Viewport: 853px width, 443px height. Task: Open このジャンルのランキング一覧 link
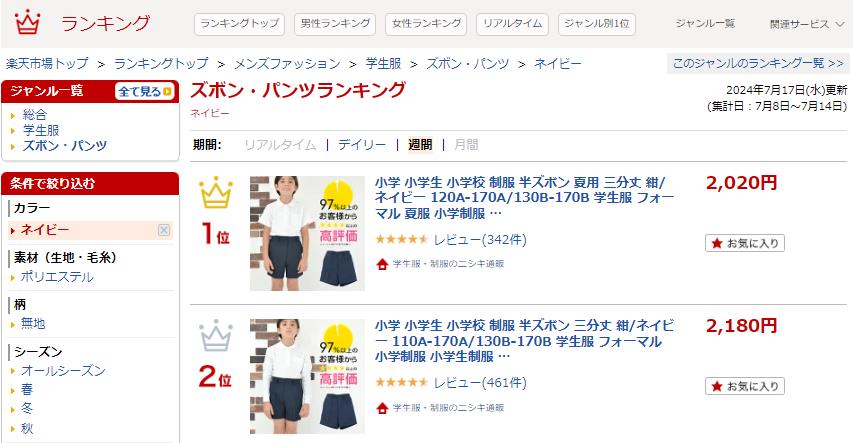[757, 63]
